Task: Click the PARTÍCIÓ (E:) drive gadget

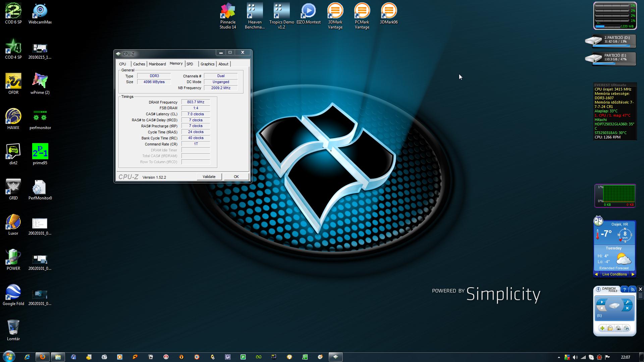Action: pyautogui.click(x=610, y=59)
